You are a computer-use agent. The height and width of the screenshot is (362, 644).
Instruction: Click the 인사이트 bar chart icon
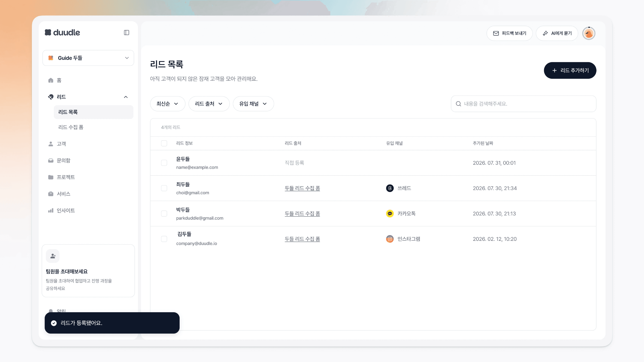[51, 211]
